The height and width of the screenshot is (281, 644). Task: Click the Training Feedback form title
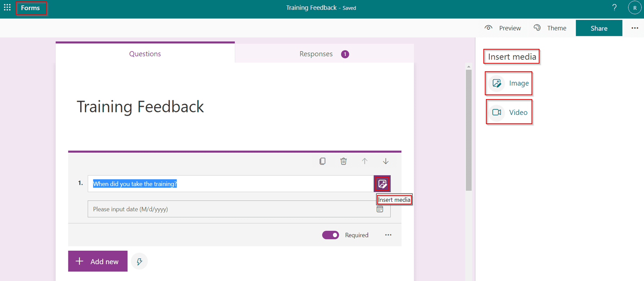140,107
